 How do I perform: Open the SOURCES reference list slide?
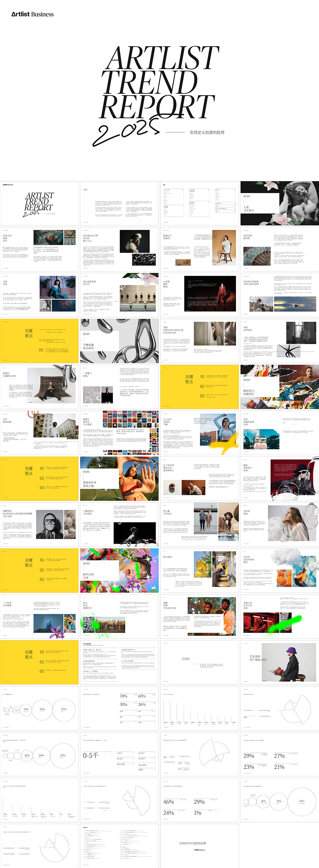(119, 846)
